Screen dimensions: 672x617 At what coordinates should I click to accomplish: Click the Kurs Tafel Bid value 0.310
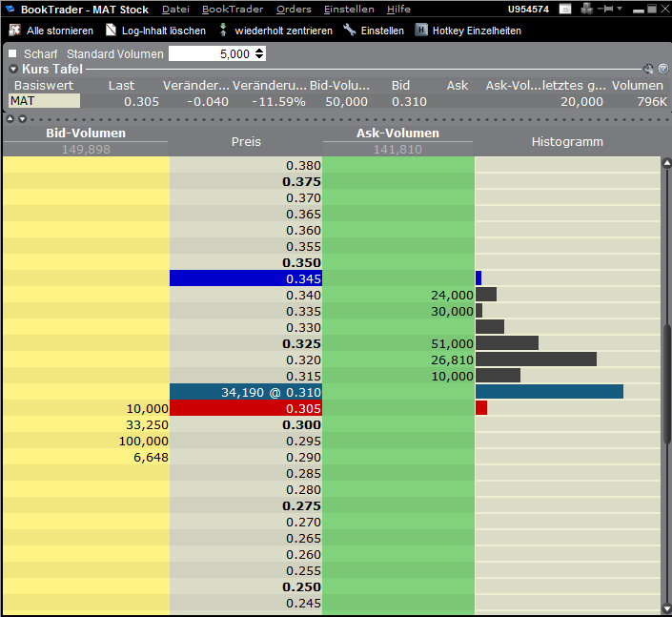coord(409,102)
